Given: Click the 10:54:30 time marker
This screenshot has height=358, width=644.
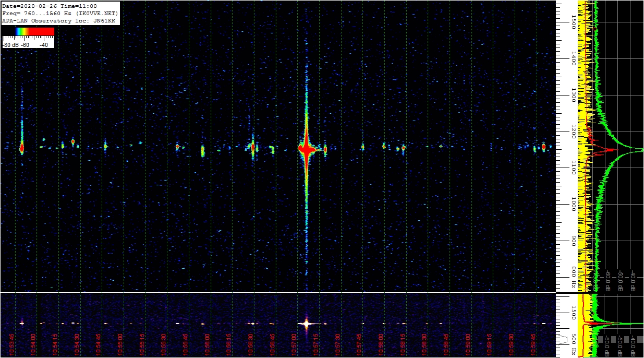Looking at the screenshot, I should (77, 344).
